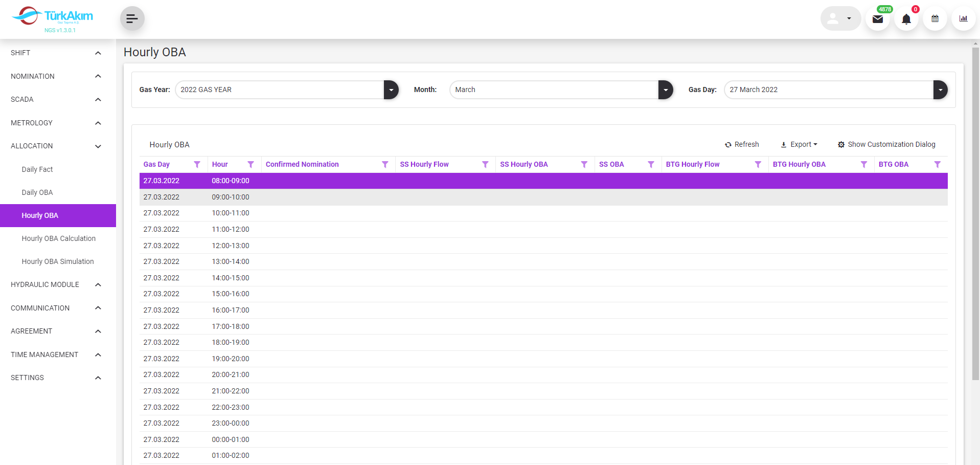Screen dimensions: 980x465
Task: Click Show Customization Dialog
Action: pyautogui.click(x=886, y=145)
